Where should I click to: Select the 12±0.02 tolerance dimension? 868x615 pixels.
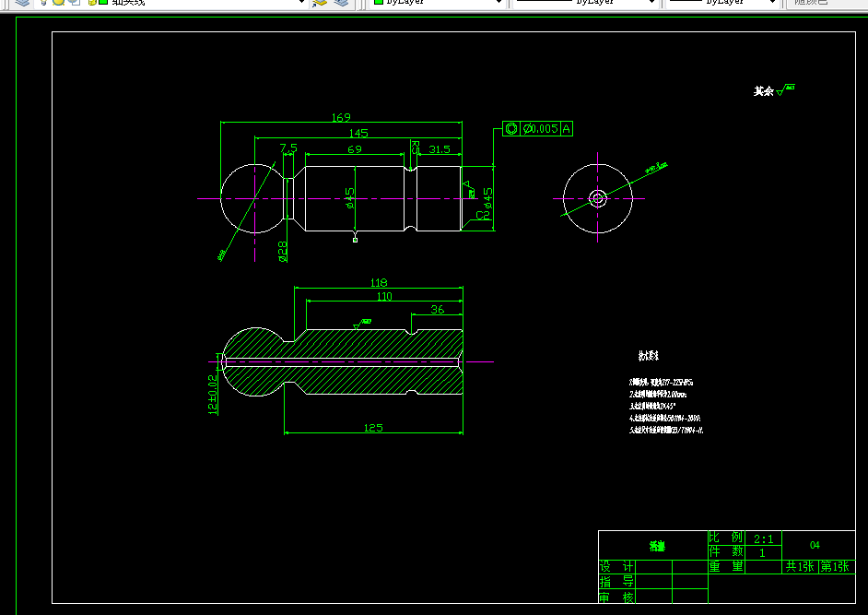(213, 395)
